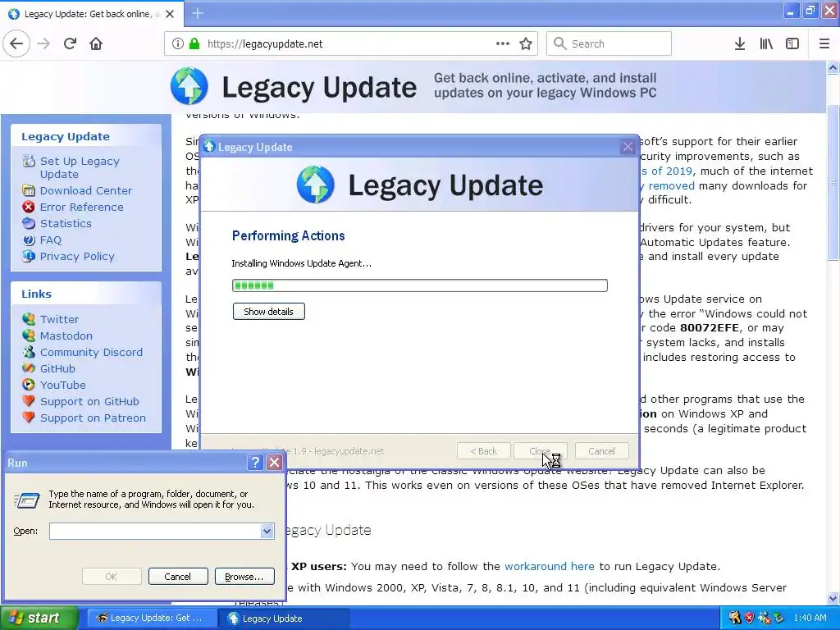Bookmark this page with the star icon
840x630 pixels.
coord(526,44)
